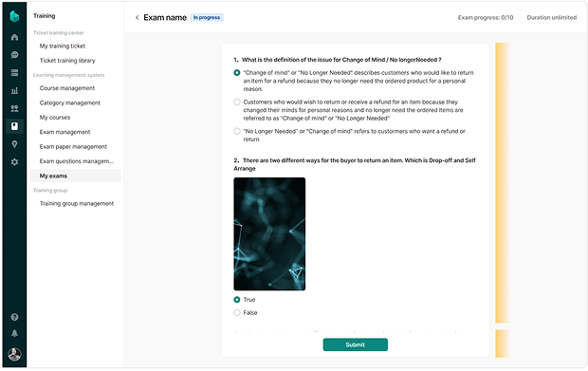This screenshot has height=371, width=588.
Task: Open the tickets list icon in sidebar
Action: coord(14,72)
